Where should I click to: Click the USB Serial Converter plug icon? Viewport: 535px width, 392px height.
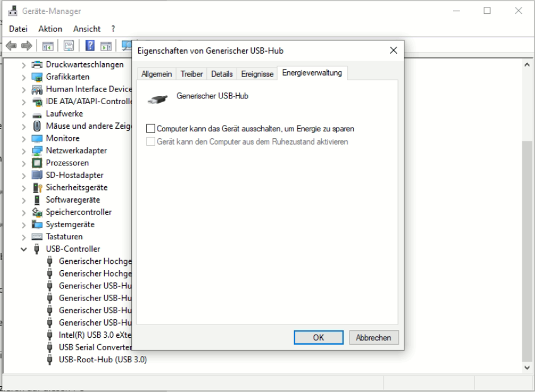click(50, 347)
